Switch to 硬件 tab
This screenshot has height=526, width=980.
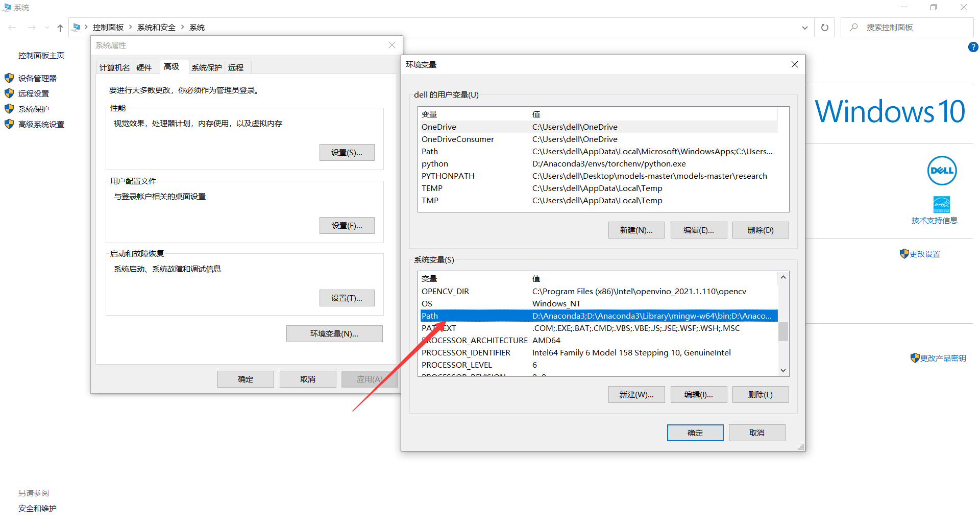click(x=144, y=67)
